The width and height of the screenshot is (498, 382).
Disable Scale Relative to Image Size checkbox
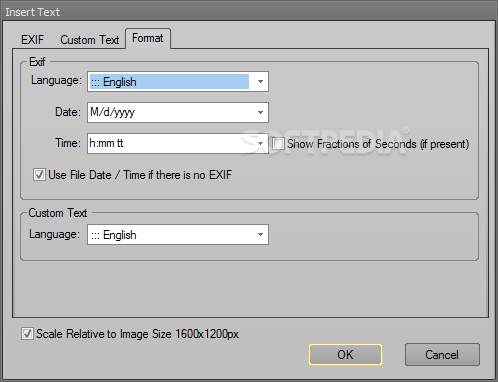tap(27, 334)
